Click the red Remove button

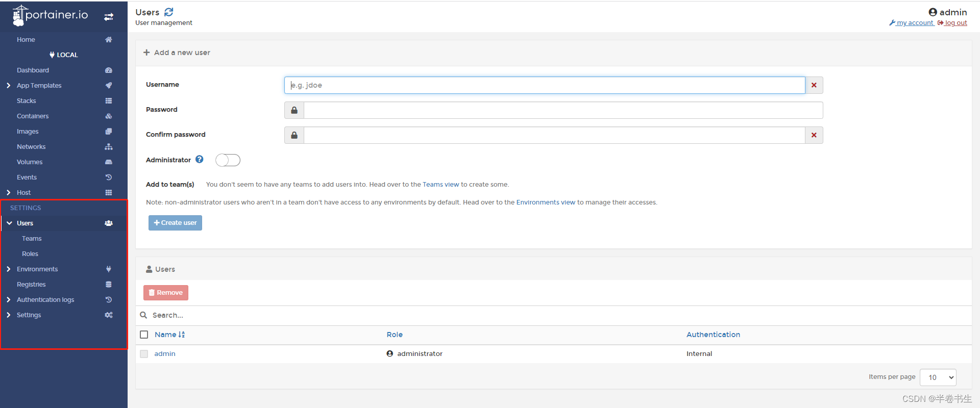pos(166,293)
